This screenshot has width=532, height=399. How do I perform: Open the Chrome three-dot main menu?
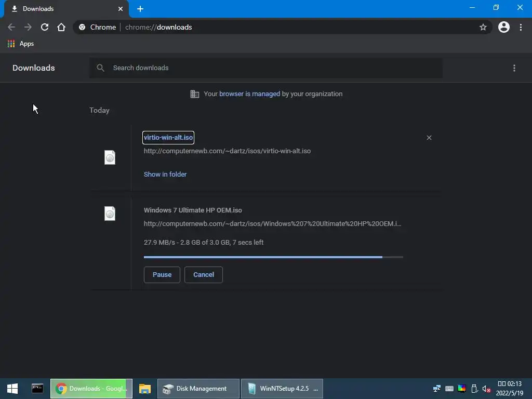pyautogui.click(x=521, y=27)
